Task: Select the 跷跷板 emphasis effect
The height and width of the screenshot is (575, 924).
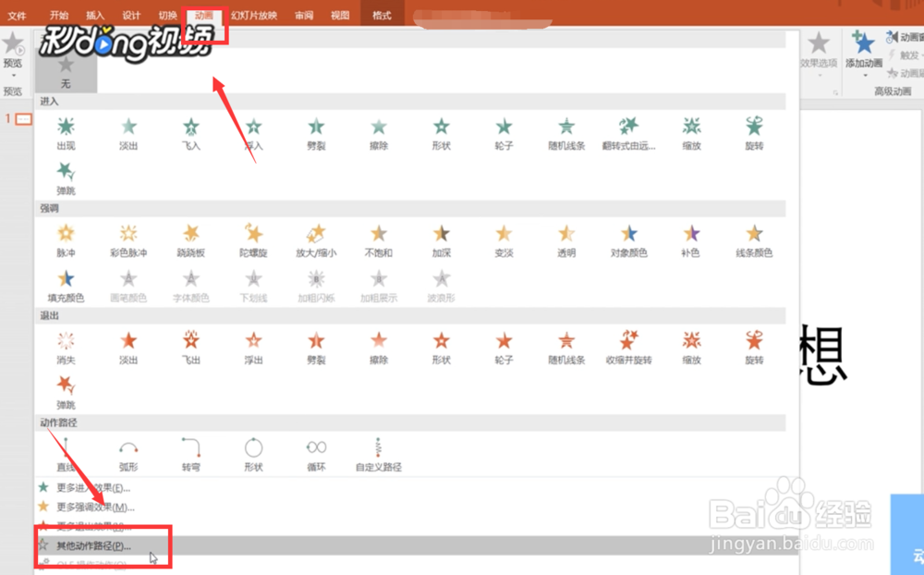Action: (191, 241)
